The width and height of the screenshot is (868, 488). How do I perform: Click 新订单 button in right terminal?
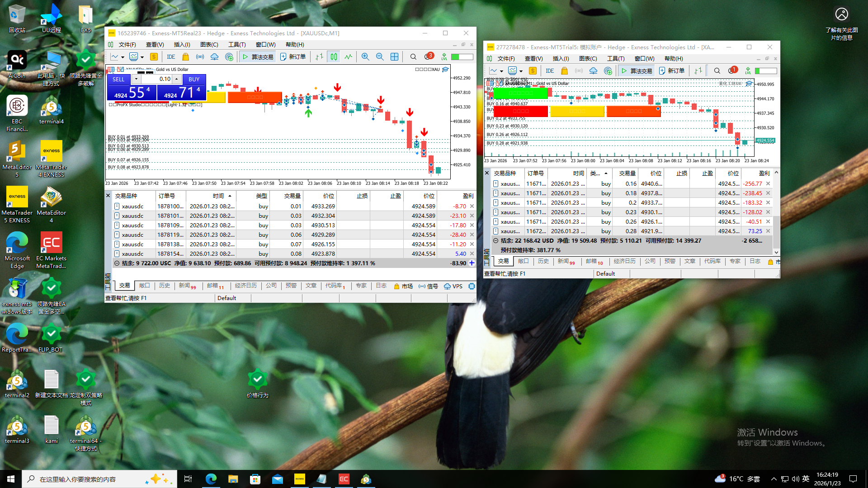[x=672, y=71]
